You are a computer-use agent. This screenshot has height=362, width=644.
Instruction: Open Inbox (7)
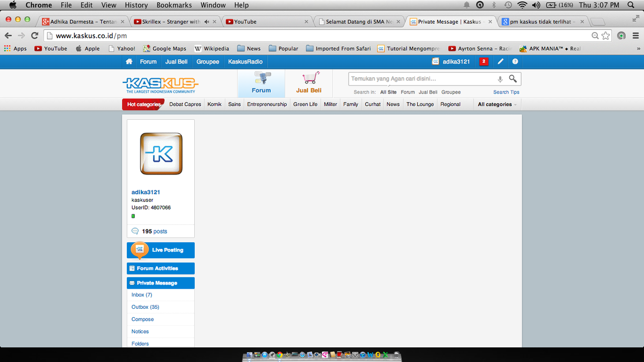142,295
